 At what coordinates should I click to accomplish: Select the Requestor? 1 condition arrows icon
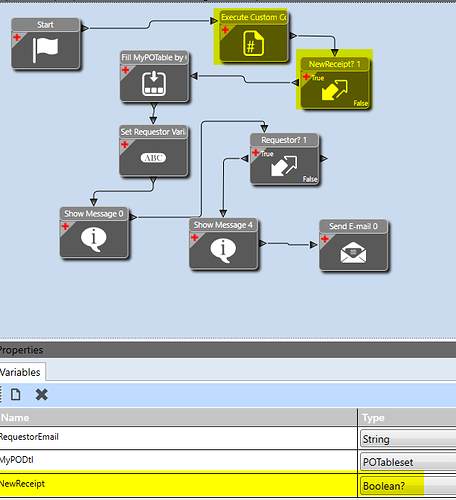284,165
